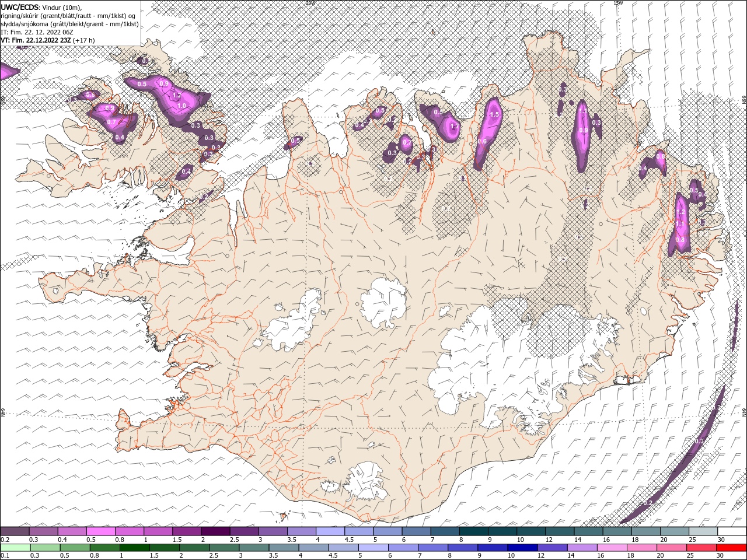This screenshot has height=560, width=747.
Task: Select the pale grey upper swatch starting at 25
Action: click(702, 531)
